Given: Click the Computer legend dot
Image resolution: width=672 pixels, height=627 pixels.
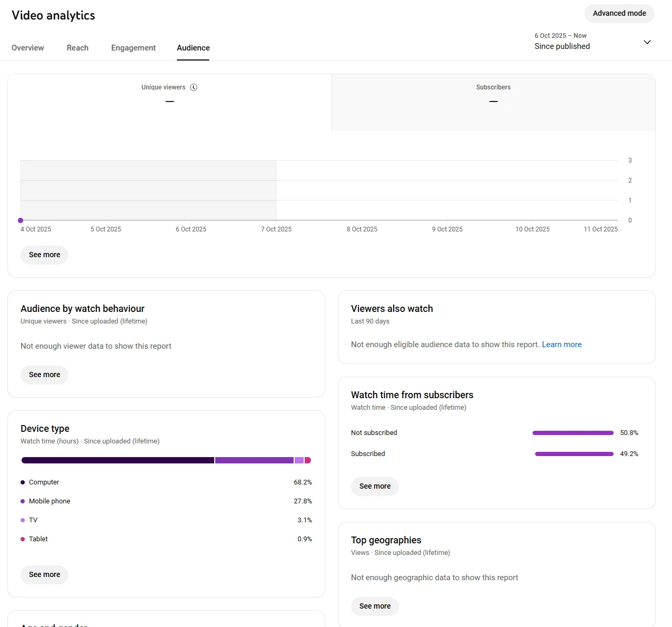Looking at the screenshot, I should [23, 482].
